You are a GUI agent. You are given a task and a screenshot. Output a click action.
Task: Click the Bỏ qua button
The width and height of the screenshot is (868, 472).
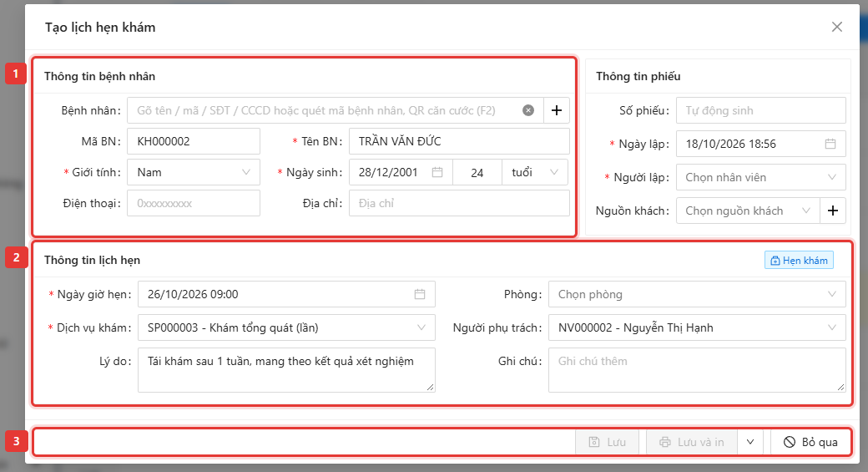coord(810,442)
